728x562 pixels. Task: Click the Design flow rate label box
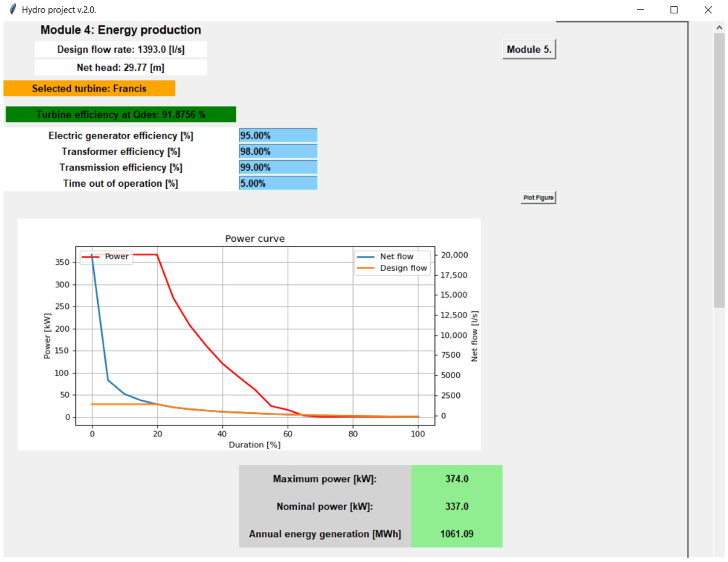121,49
